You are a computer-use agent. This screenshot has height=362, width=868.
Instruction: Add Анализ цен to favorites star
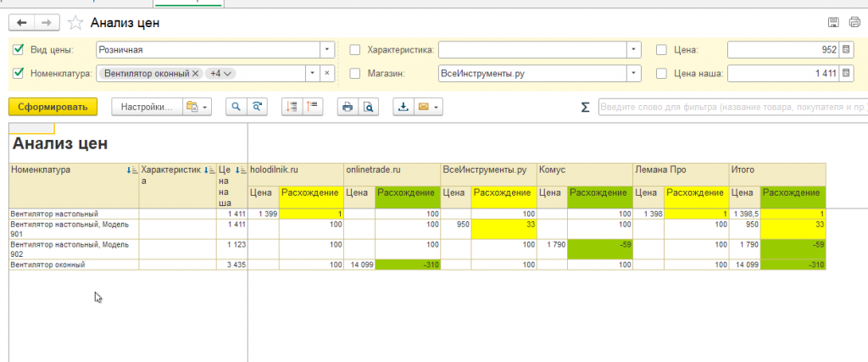tap(75, 23)
